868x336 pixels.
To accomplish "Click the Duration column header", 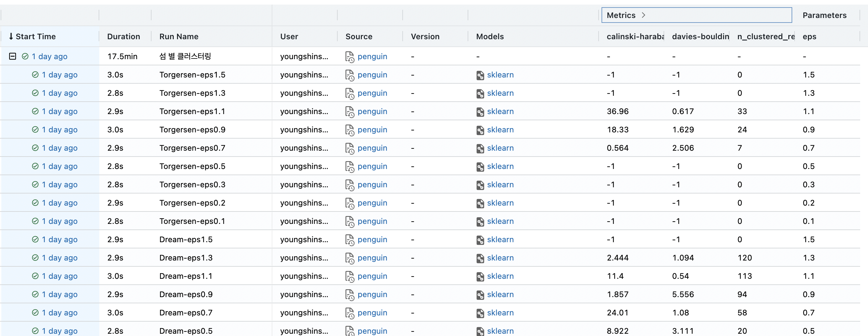I will [123, 36].
